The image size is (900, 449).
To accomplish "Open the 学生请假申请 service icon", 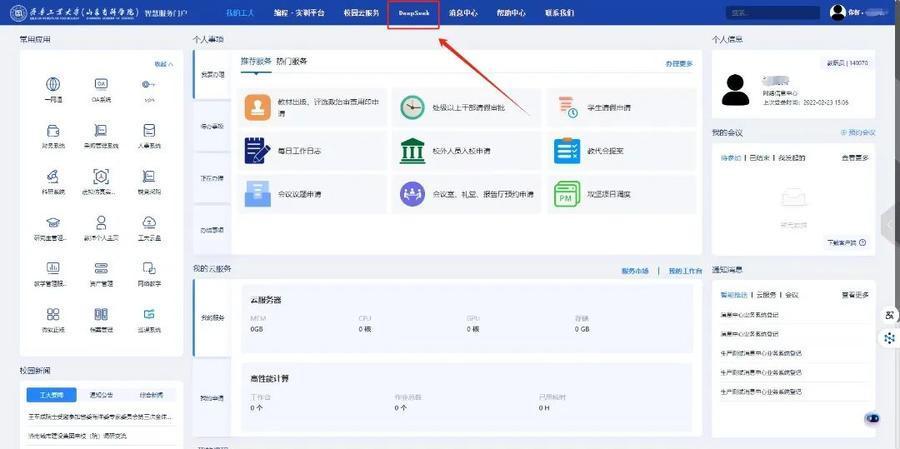I will click(x=567, y=107).
